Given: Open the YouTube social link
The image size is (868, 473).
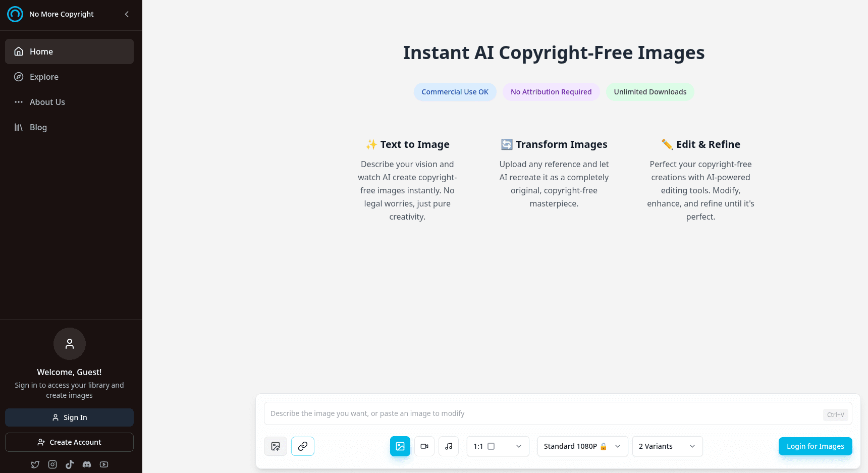Looking at the screenshot, I should 104,464.
